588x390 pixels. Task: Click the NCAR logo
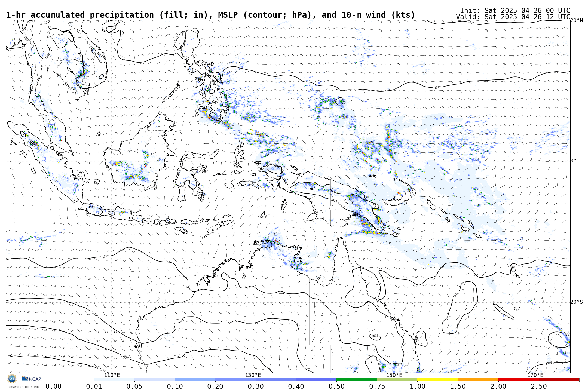point(31,379)
